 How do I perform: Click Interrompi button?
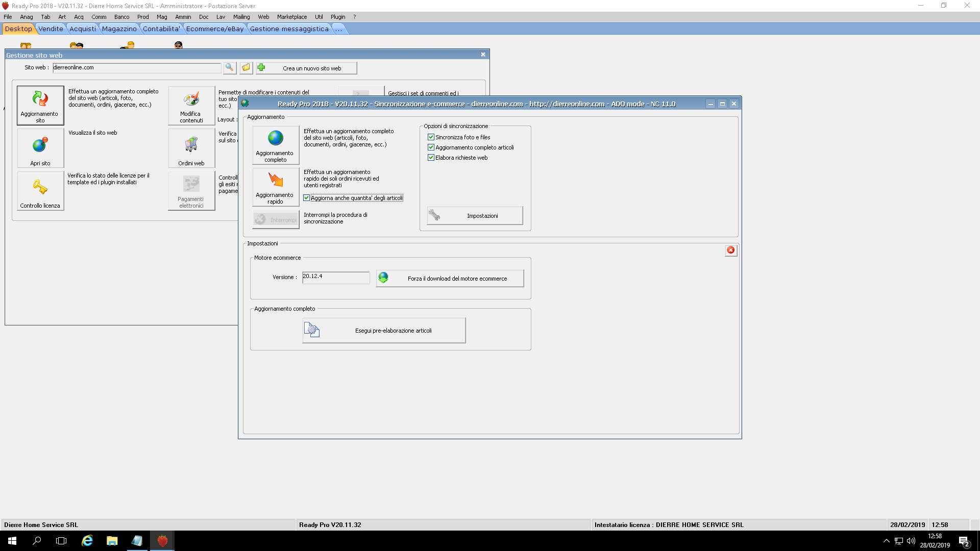[276, 220]
